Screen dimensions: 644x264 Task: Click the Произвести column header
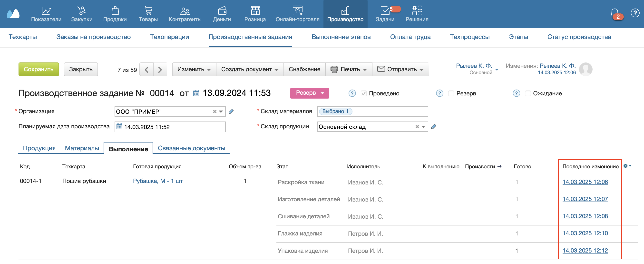483,167
